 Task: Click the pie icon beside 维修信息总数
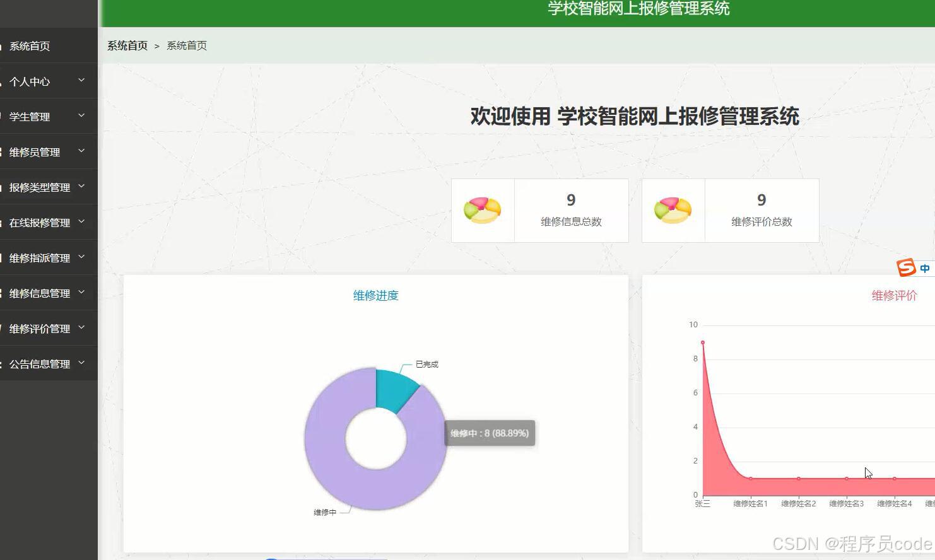[483, 210]
